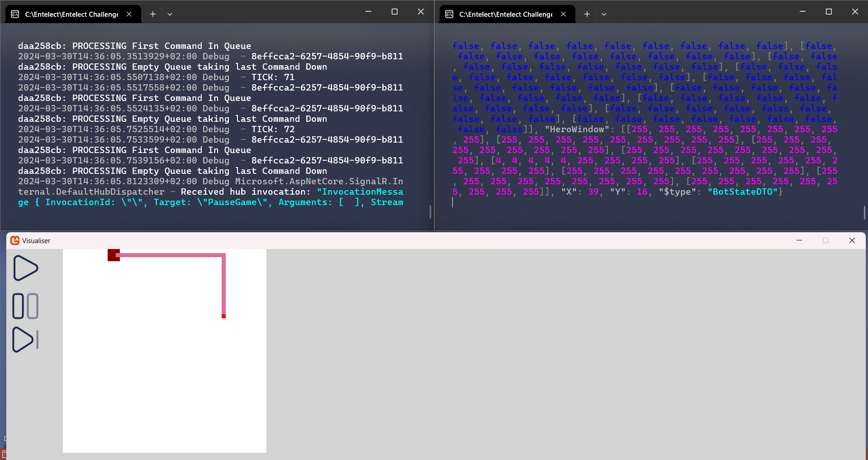Click the "BotStateDTO" text in right terminal
The width and height of the screenshot is (868, 460).
[742, 192]
